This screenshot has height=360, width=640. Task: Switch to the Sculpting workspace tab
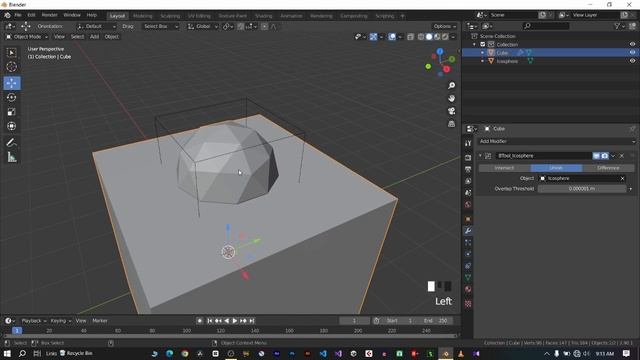click(170, 16)
